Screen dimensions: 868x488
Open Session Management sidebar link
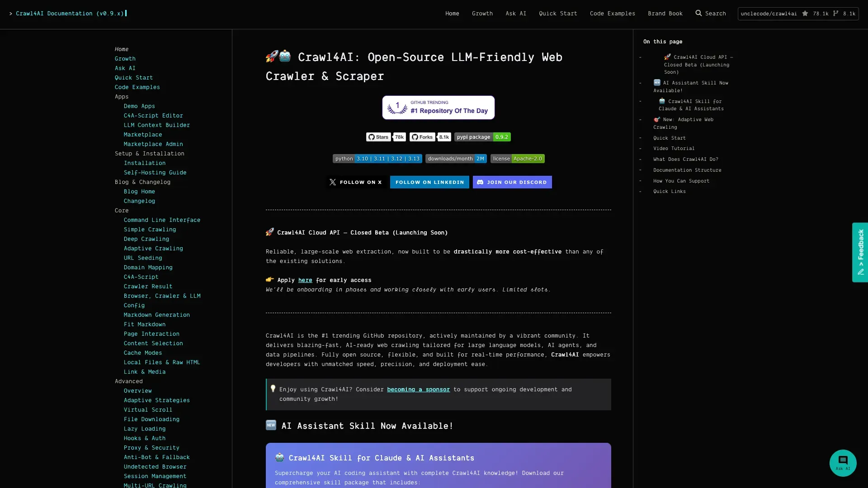pos(155,476)
